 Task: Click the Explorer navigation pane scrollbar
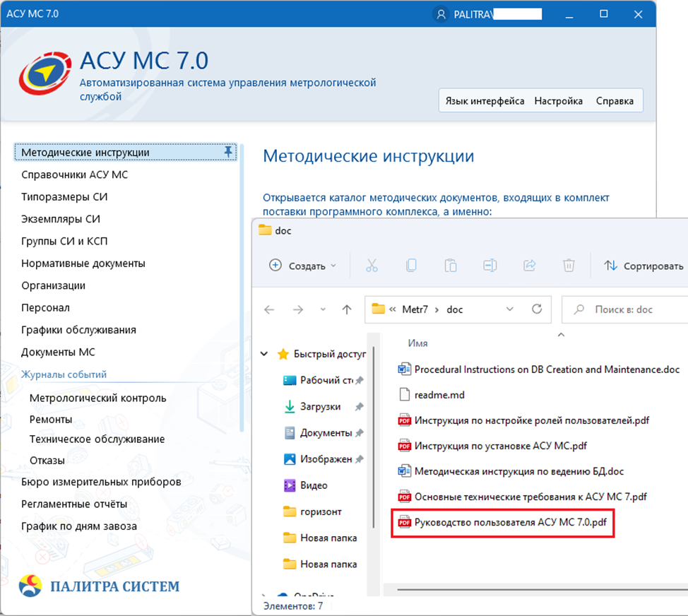[374, 437]
